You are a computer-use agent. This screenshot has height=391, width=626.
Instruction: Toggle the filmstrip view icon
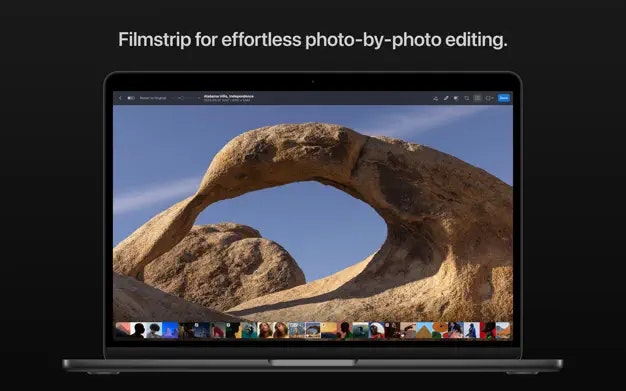click(x=477, y=98)
